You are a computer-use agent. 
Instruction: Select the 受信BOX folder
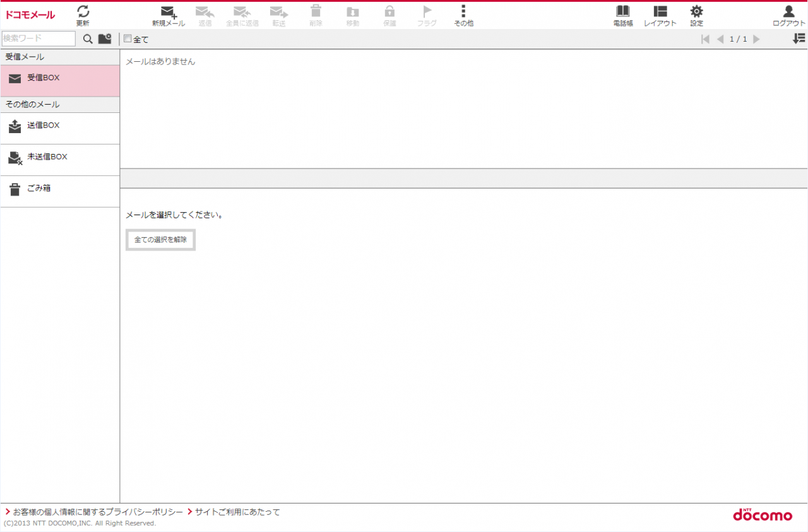[60, 81]
